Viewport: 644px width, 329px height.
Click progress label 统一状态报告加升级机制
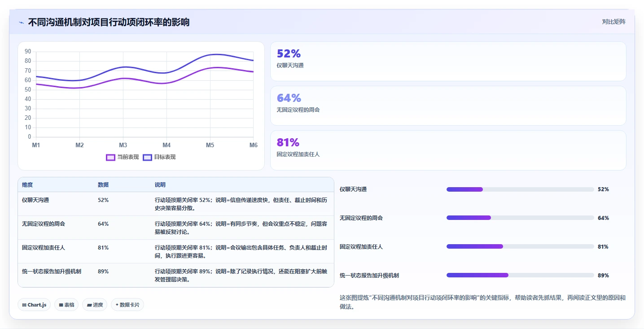tap(369, 275)
